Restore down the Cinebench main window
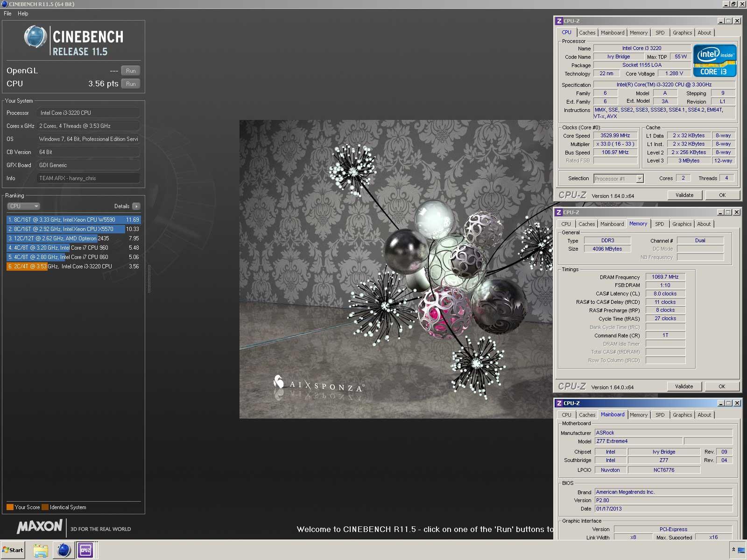The width and height of the screenshot is (747, 560). click(x=733, y=4)
